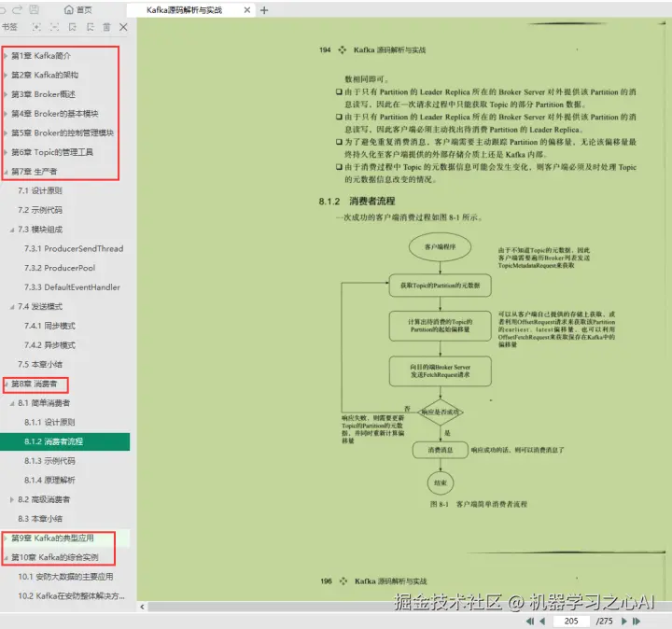Open bookmark 8.3 本章小结
The width and height of the screenshot is (672, 629).
[40, 519]
